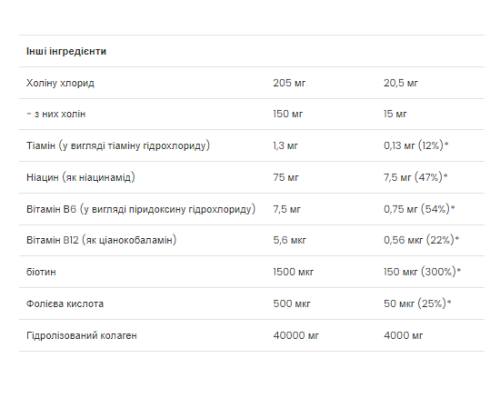Click the '205 мг' value cell
This screenshot has height=400, width=500.
coord(289,83)
